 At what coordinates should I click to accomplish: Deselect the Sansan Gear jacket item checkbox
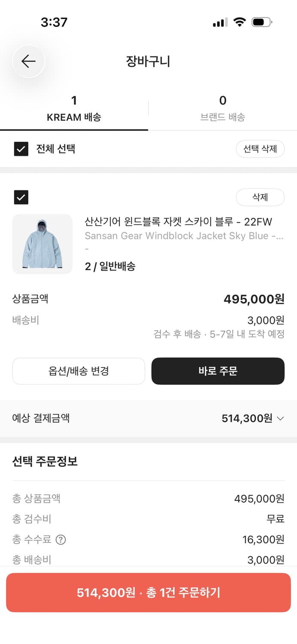tap(21, 197)
